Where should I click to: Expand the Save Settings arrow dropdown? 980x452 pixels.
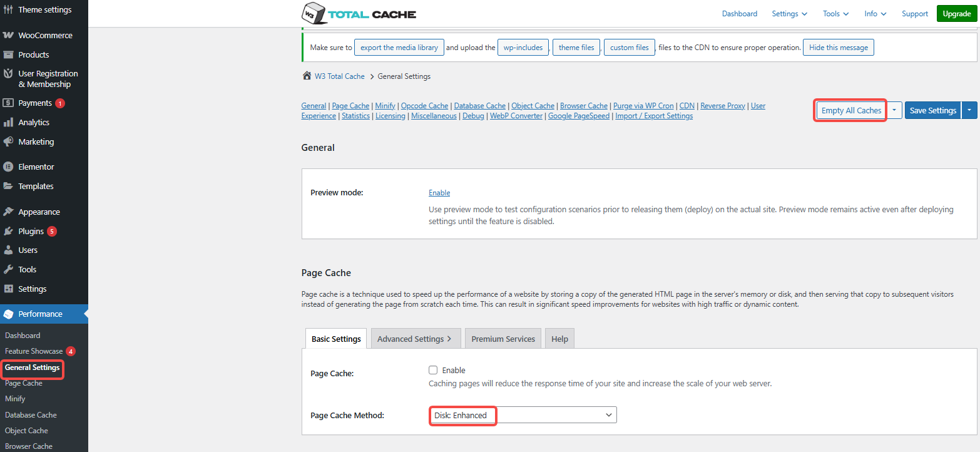tap(969, 110)
